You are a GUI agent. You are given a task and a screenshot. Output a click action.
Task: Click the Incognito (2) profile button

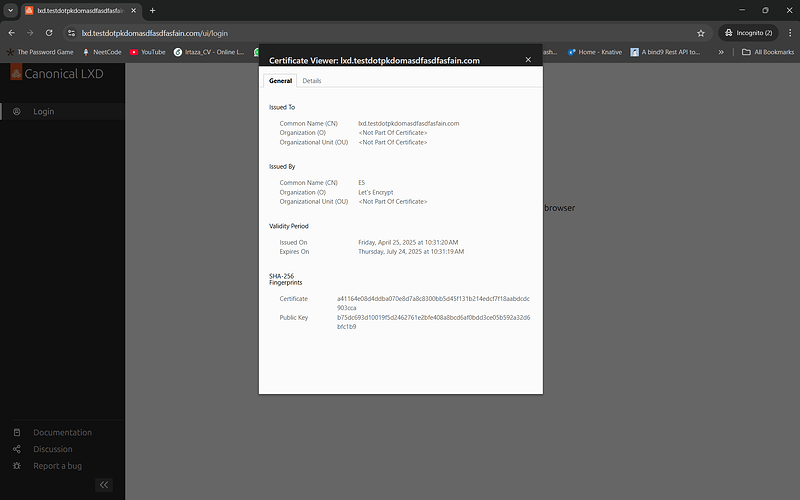pos(748,33)
